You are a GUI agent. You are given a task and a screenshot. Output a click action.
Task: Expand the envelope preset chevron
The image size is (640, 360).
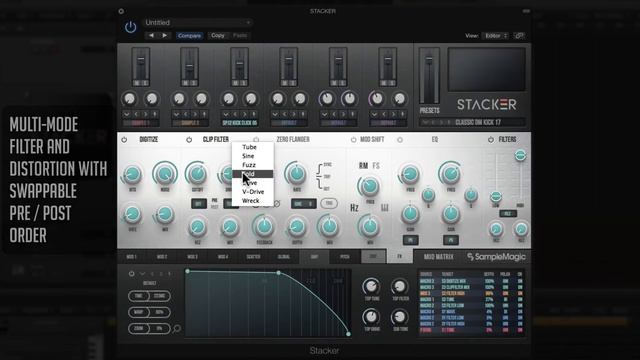[142, 274]
